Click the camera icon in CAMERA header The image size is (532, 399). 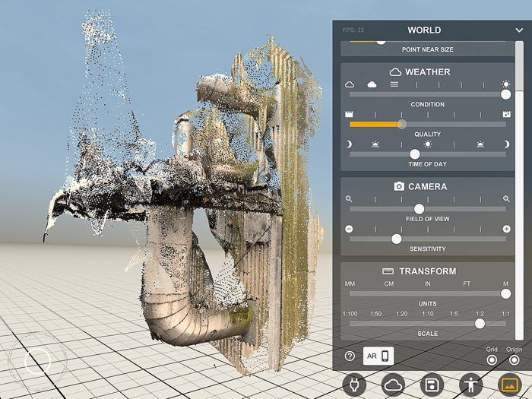(x=399, y=186)
